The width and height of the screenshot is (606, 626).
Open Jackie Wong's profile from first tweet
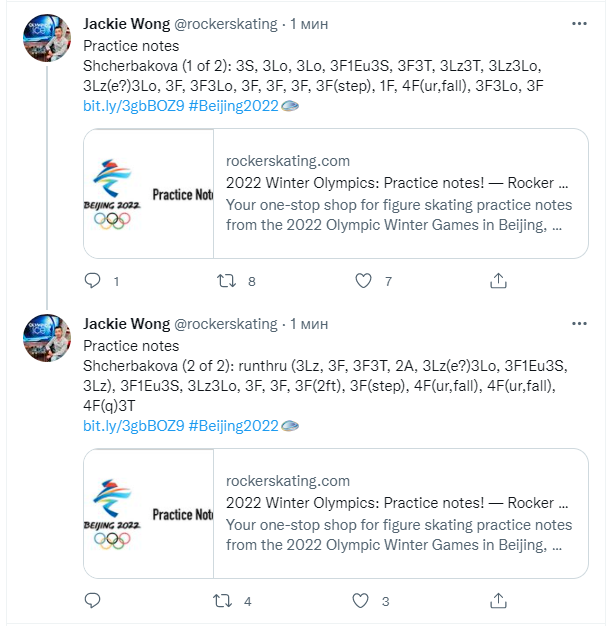click(126, 23)
